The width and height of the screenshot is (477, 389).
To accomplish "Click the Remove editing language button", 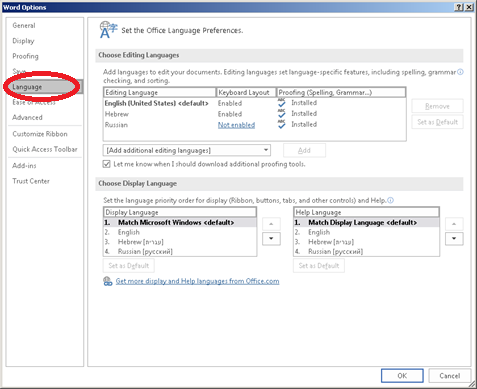I will tap(437, 106).
